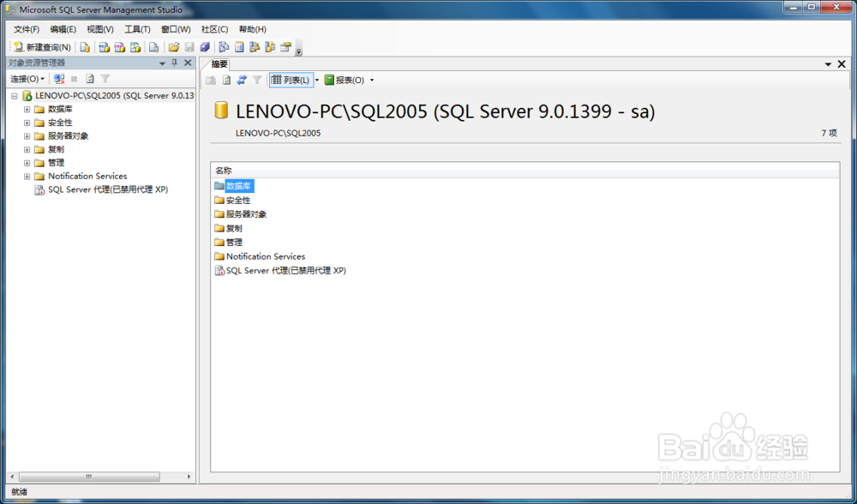
Task: Select 服务器对象 folder in Object Explorer tree
Action: tap(62, 136)
